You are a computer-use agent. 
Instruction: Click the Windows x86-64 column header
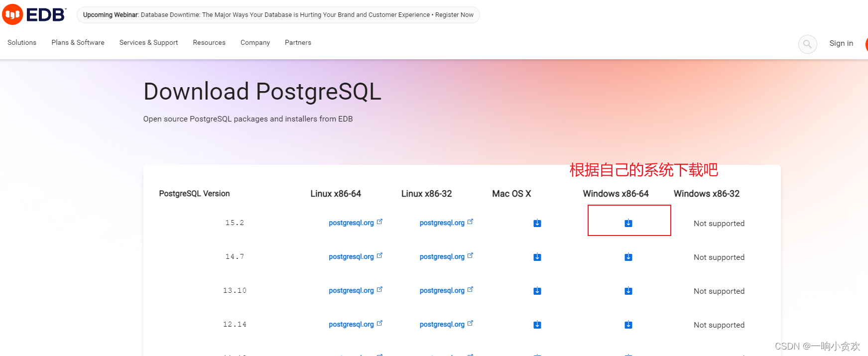coord(616,194)
